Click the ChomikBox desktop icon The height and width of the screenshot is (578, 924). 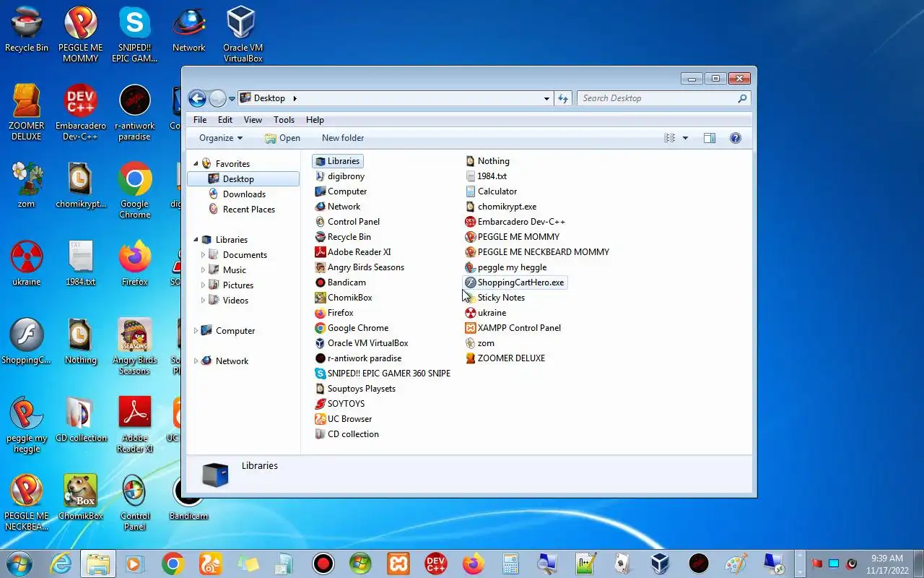[80, 498]
